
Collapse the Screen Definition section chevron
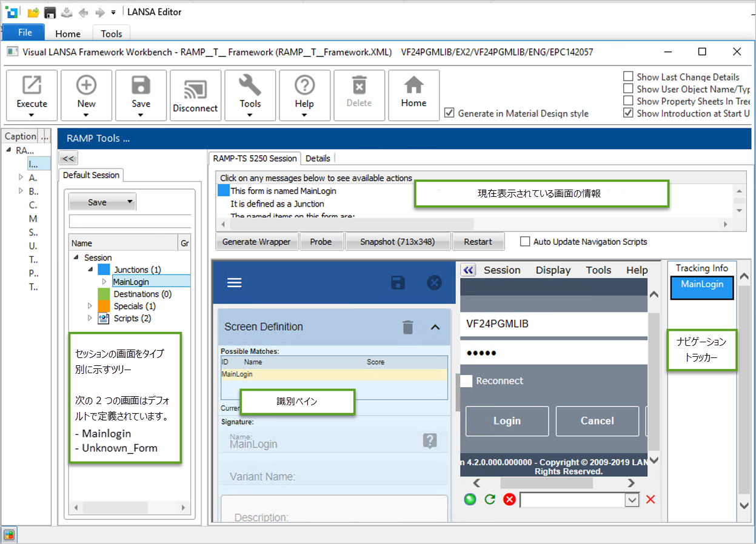pyautogui.click(x=435, y=327)
